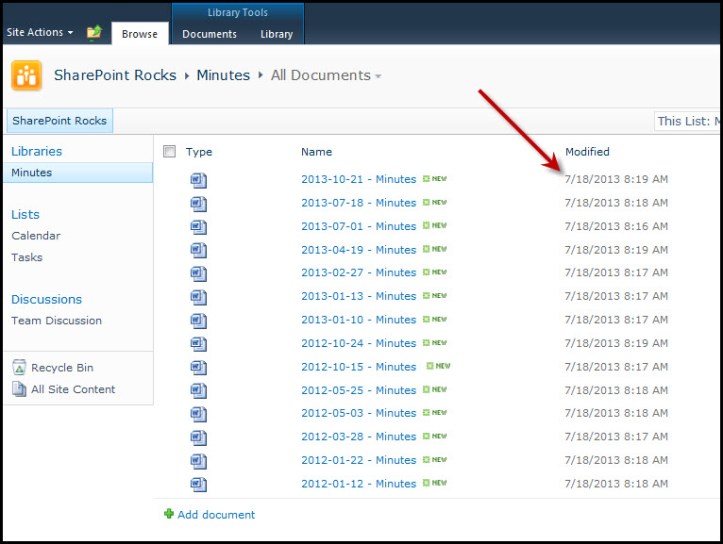This screenshot has width=723, height=544.
Task: Click the green plus Add document icon
Action: tap(169, 514)
